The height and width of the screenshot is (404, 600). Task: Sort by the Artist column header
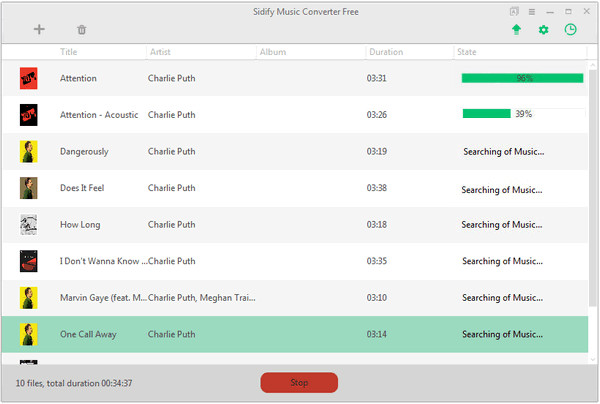pyautogui.click(x=160, y=52)
